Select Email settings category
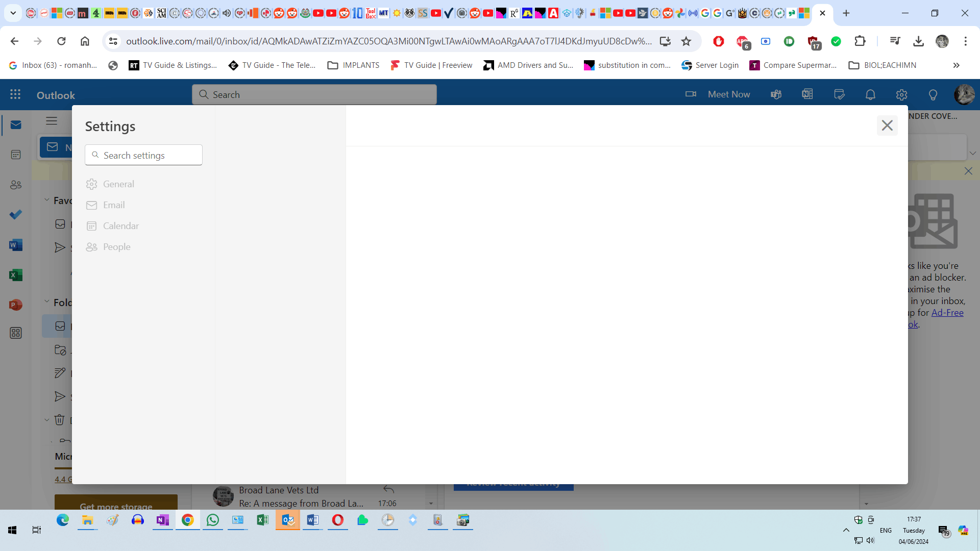The width and height of the screenshot is (980, 551). 114,205
